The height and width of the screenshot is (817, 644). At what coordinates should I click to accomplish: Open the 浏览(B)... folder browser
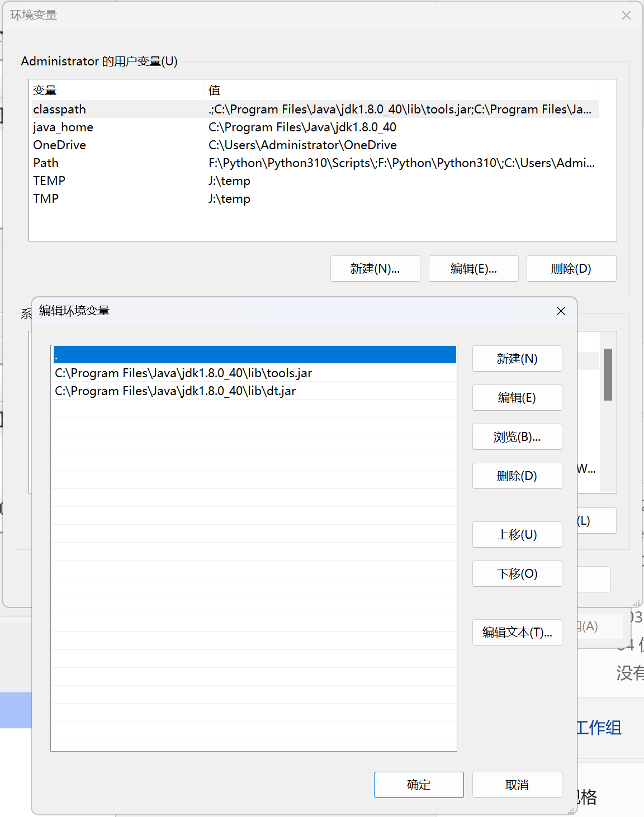tap(517, 436)
